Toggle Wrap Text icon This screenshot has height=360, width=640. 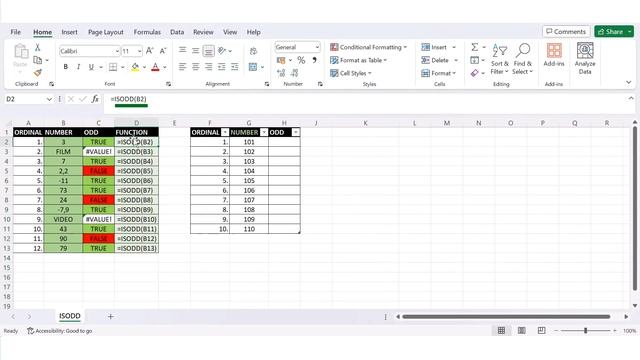click(x=253, y=51)
